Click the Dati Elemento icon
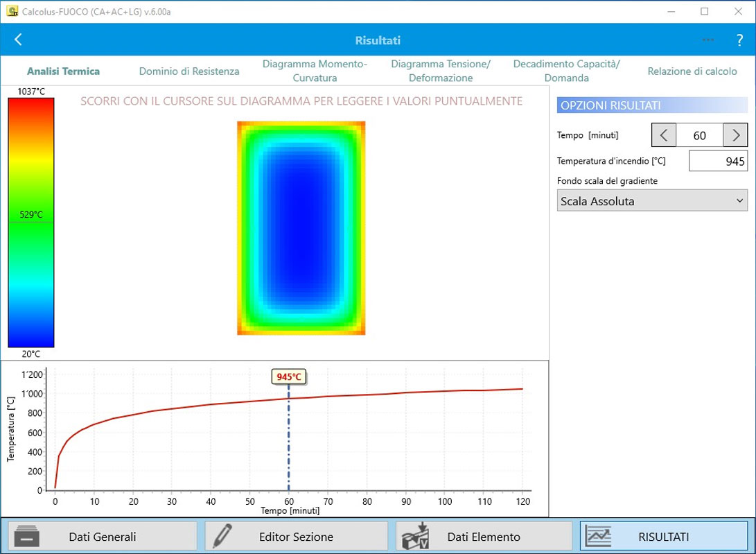This screenshot has width=756, height=554. click(416, 536)
